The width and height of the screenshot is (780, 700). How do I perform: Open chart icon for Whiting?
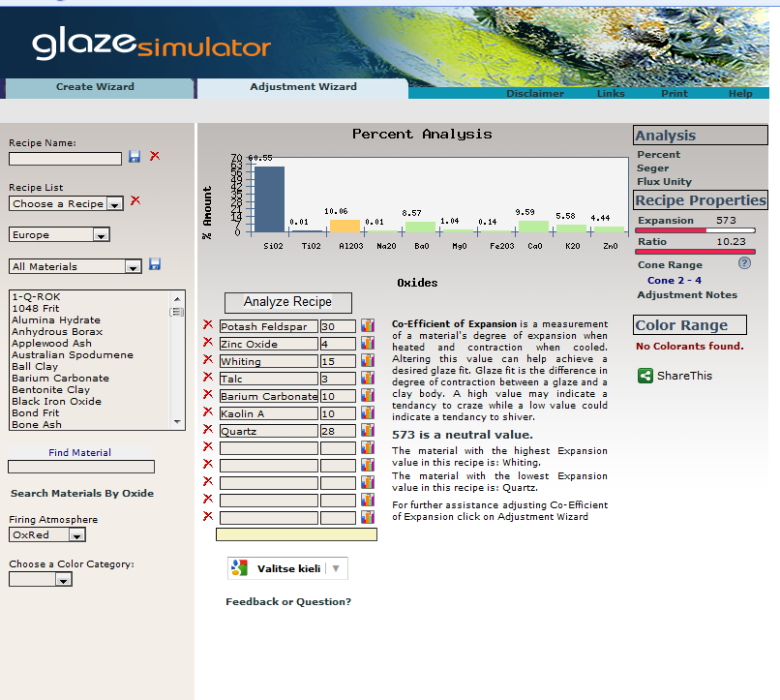point(368,361)
